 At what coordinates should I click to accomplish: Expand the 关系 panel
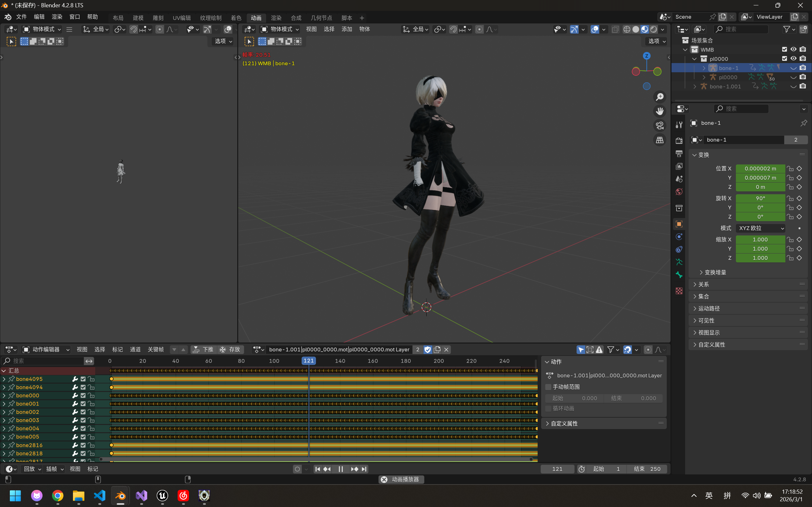(x=703, y=284)
